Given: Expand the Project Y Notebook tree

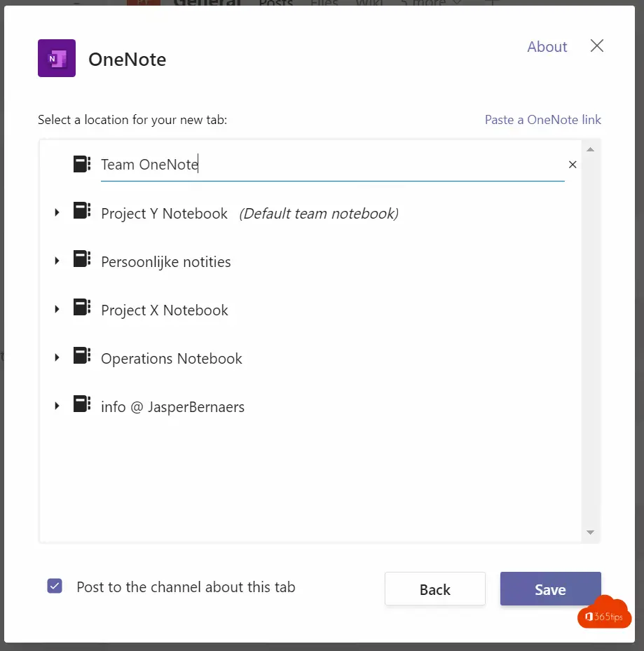Looking at the screenshot, I should click(57, 213).
